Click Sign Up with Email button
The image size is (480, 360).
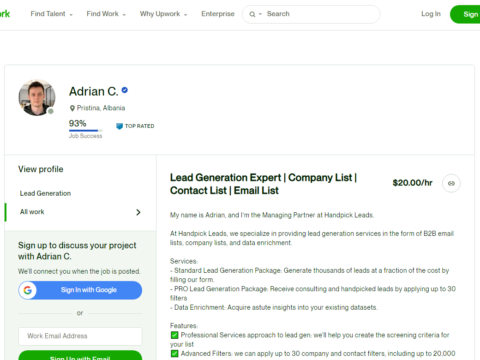pyautogui.click(x=80, y=356)
